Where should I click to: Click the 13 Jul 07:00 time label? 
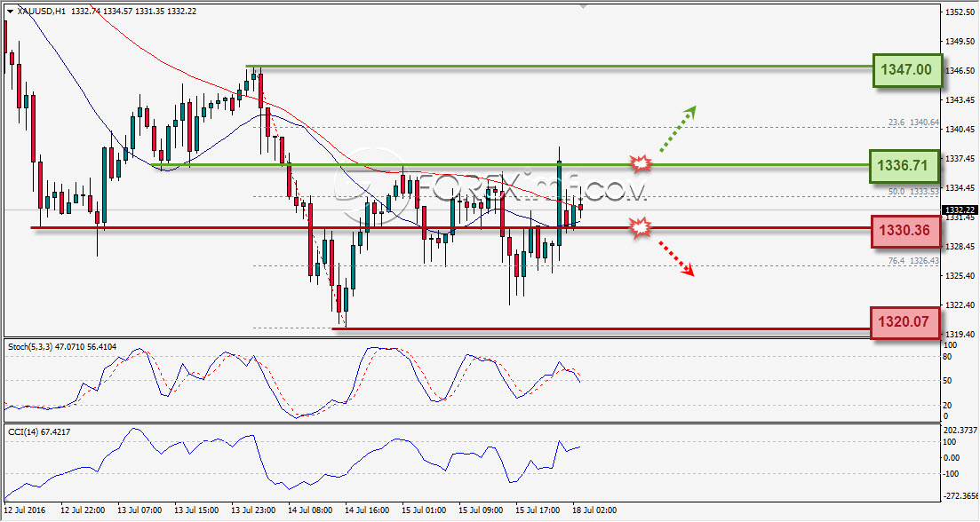point(139,510)
